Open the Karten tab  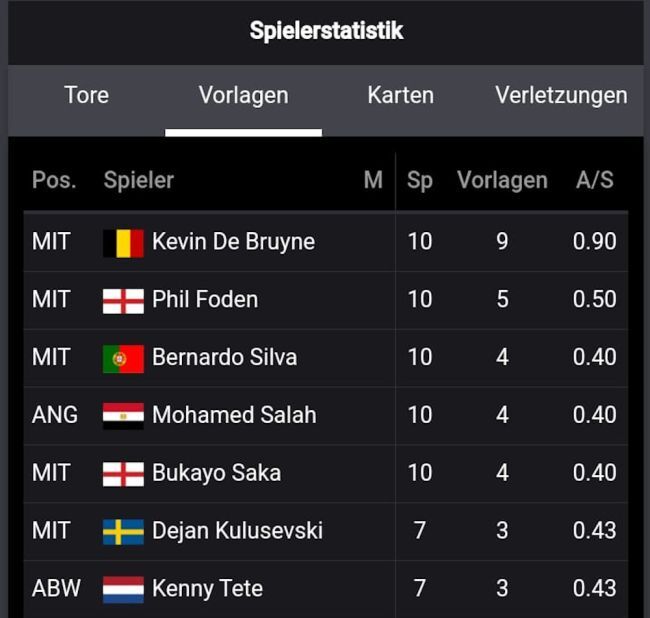click(400, 96)
